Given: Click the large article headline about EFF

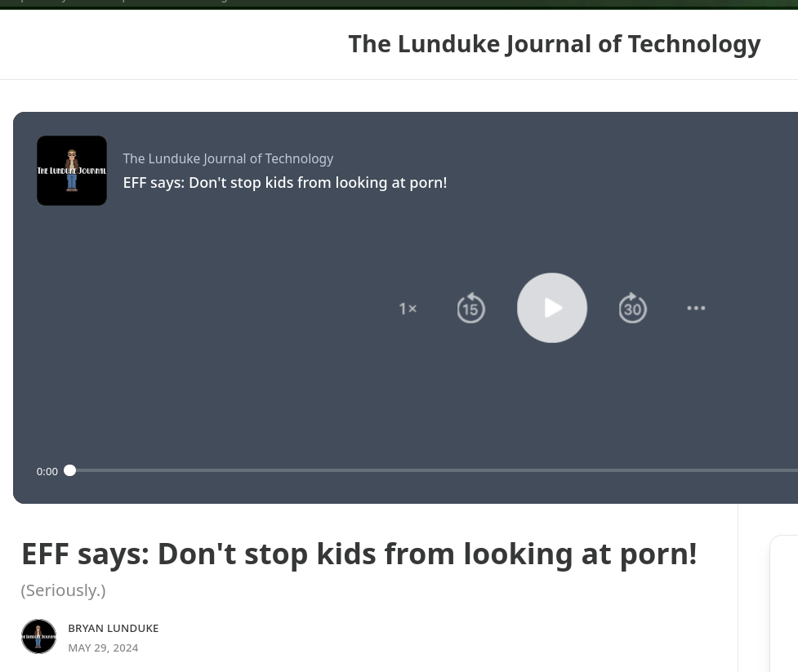Looking at the screenshot, I should (x=359, y=554).
